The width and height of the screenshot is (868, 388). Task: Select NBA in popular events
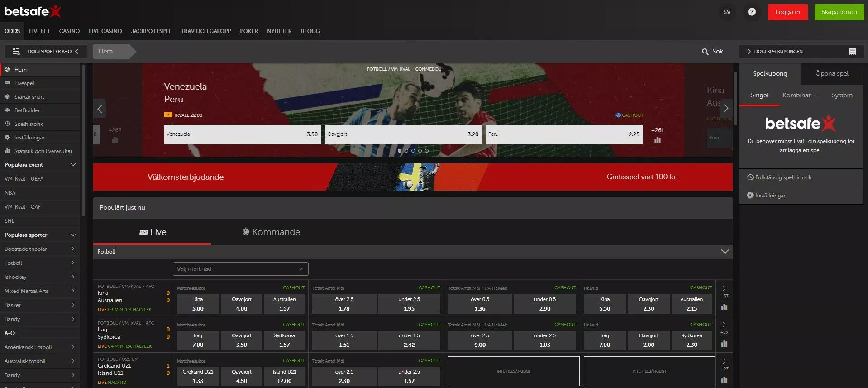[x=41, y=193]
